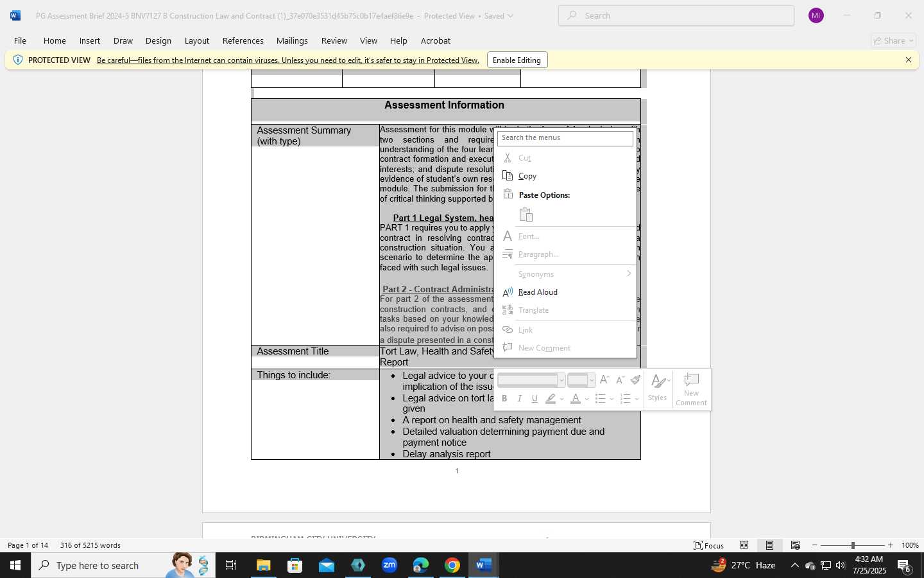Click the zoom in plus button
The image size is (924, 578).
pyautogui.click(x=890, y=545)
